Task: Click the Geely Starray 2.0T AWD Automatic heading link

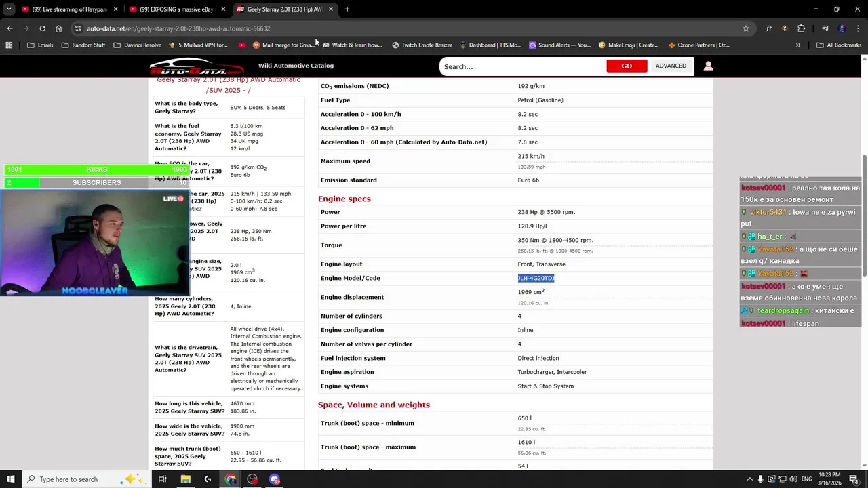Action: (229, 85)
